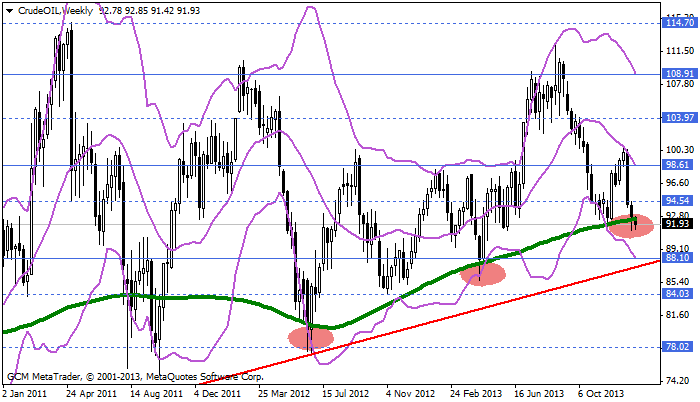
Task: Select the 98.61 horizontal level label
Action: click(679, 165)
